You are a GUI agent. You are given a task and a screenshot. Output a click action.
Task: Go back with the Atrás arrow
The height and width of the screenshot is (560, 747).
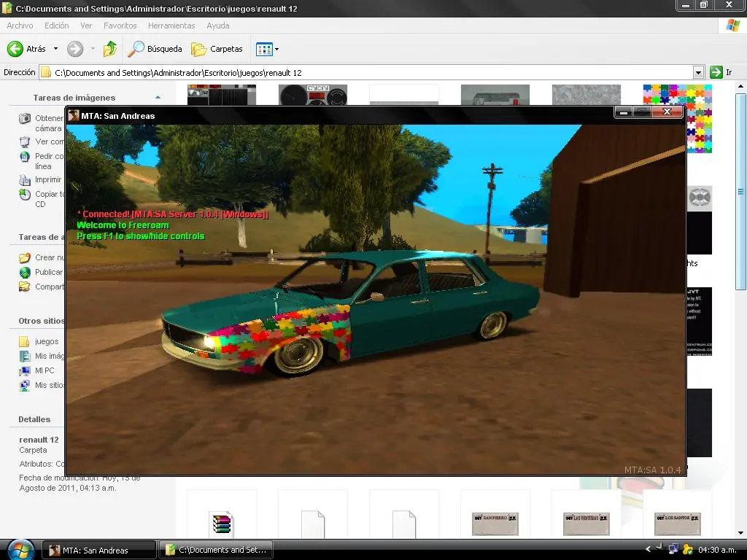click(x=26, y=49)
